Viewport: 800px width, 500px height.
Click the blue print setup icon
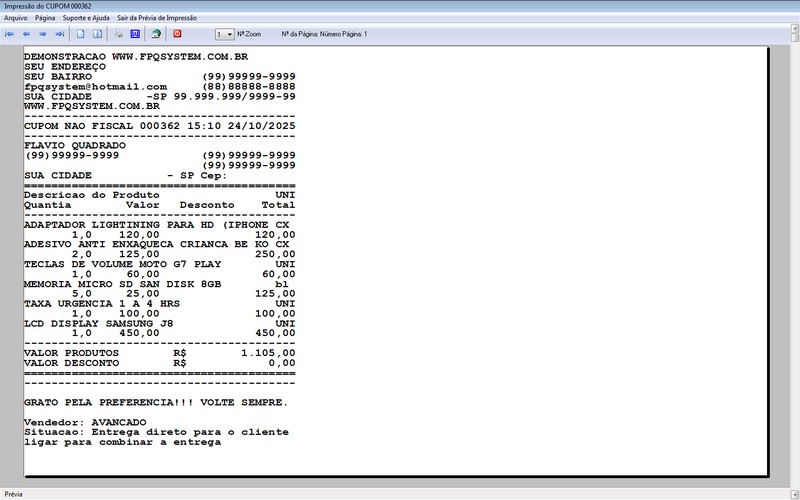[134, 34]
